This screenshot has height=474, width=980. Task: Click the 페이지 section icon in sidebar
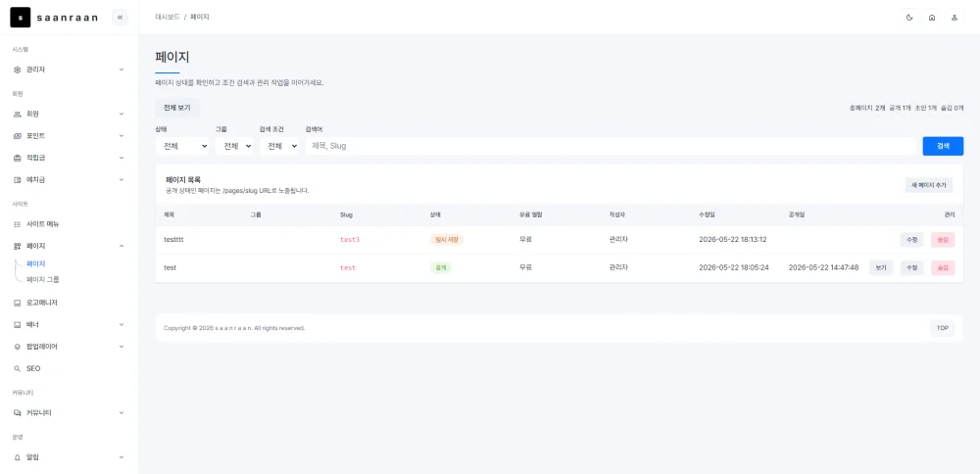pyautogui.click(x=18, y=246)
